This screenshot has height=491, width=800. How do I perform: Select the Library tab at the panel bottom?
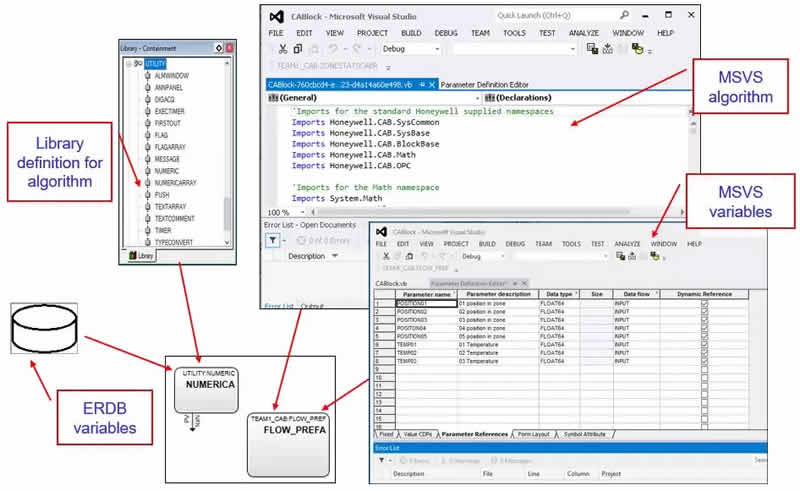[x=141, y=255]
